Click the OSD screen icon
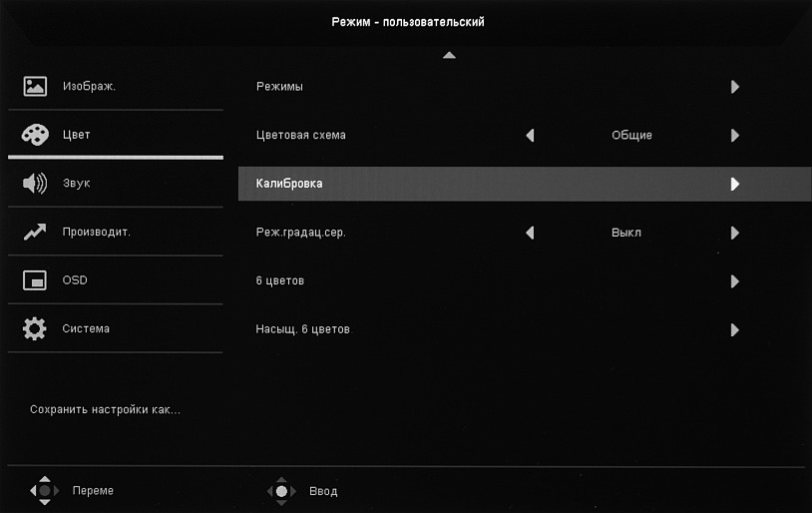This screenshot has width=812, height=513. pos(35,280)
